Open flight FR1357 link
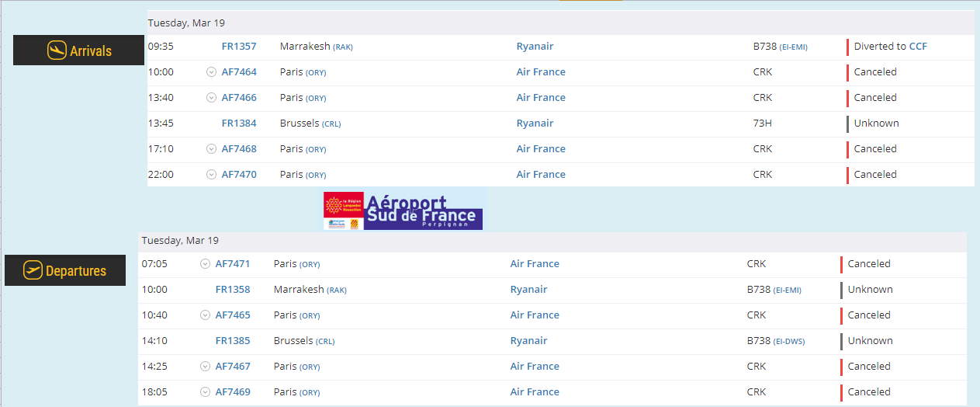This screenshot has width=980, height=407. [x=239, y=47]
